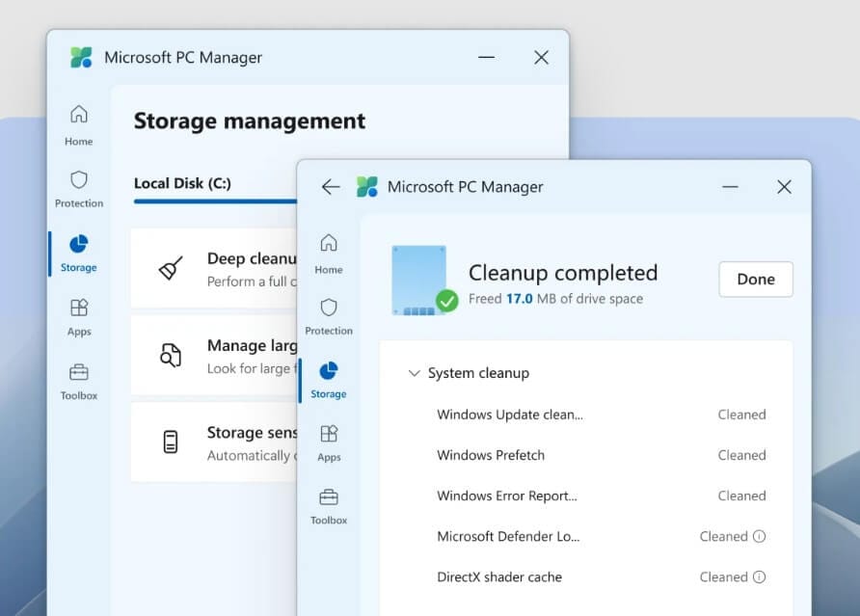The width and height of the screenshot is (860, 616).
Task: Click the Freed 17.0 MB text
Action: coord(555,299)
